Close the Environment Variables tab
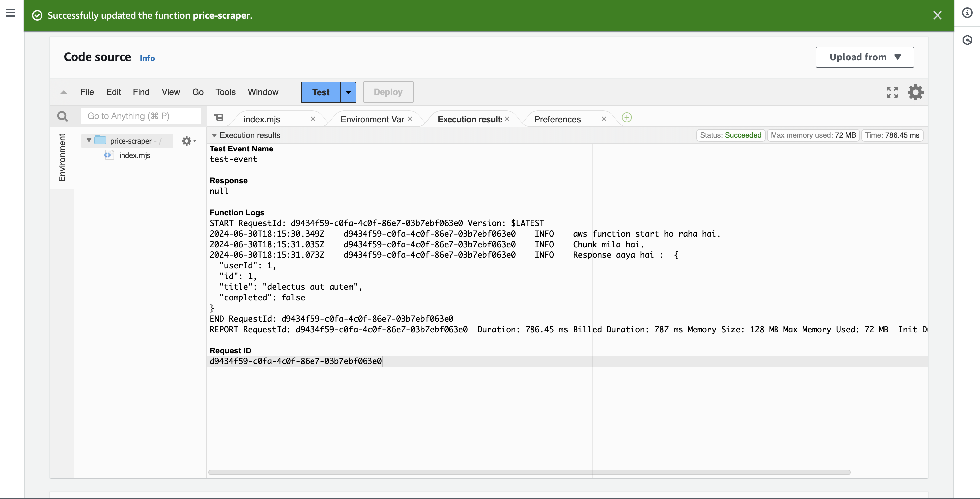This screenshot has width=980, height=499. (410, 119)
